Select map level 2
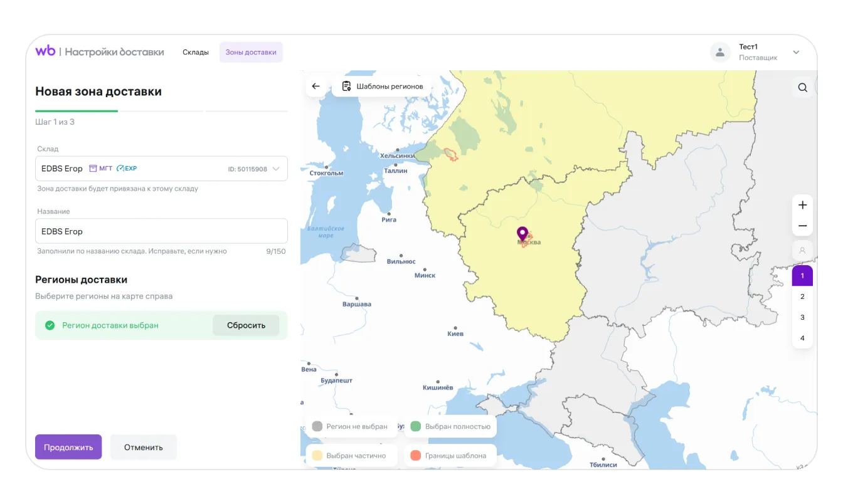Image resolution: width=843 pixels, height=504 pixels. click(x=802, y=297)
